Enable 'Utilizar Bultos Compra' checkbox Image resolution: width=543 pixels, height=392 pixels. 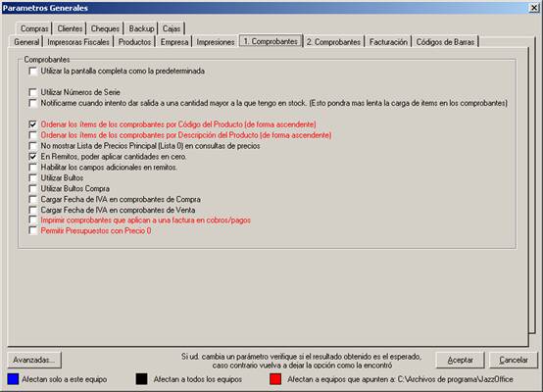point(33,188)
